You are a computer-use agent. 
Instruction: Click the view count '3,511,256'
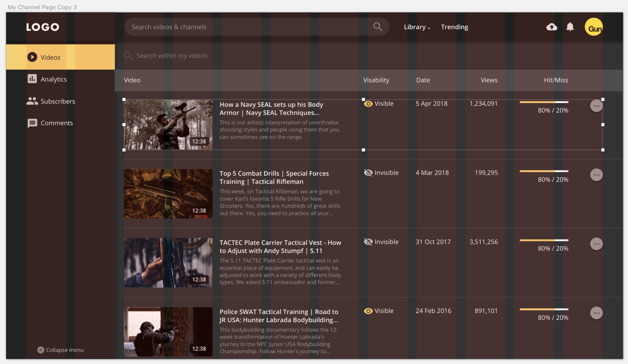[483, 242]
